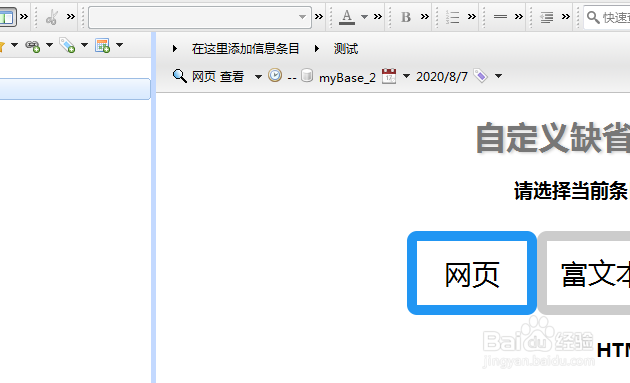Open dropdown next to star bookmark icon
The image size is (630, 383).
coord(14,45)
